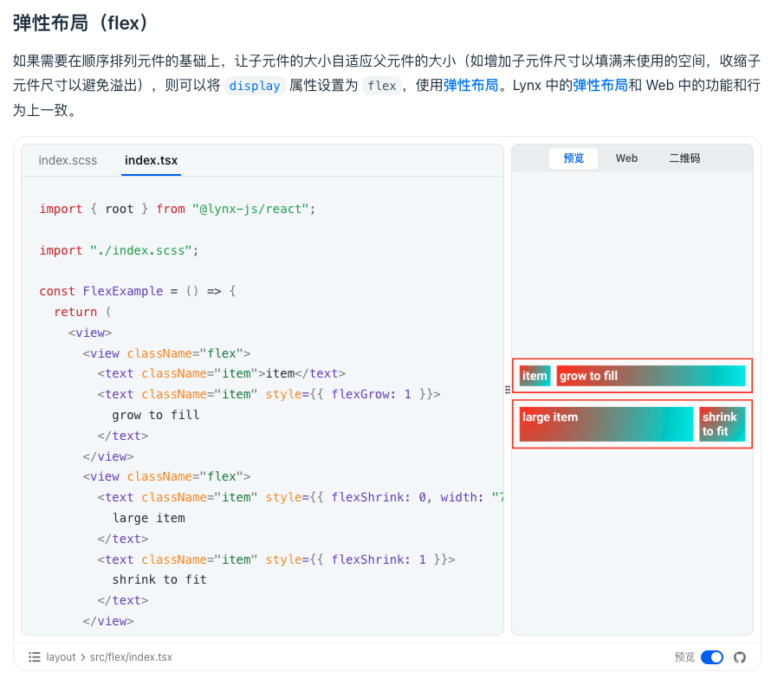Click the small 'item' preview box

(535, 376)
